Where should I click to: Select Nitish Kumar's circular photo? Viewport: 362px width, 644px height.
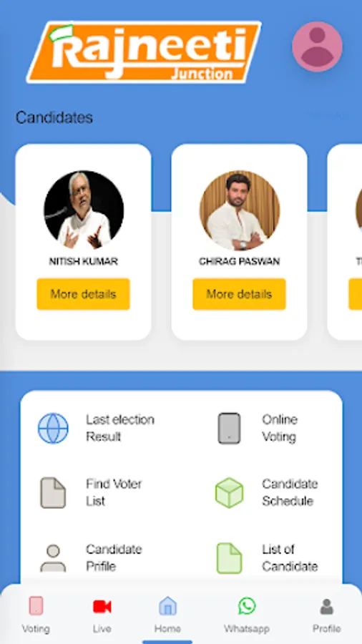[x=84, y=210]
